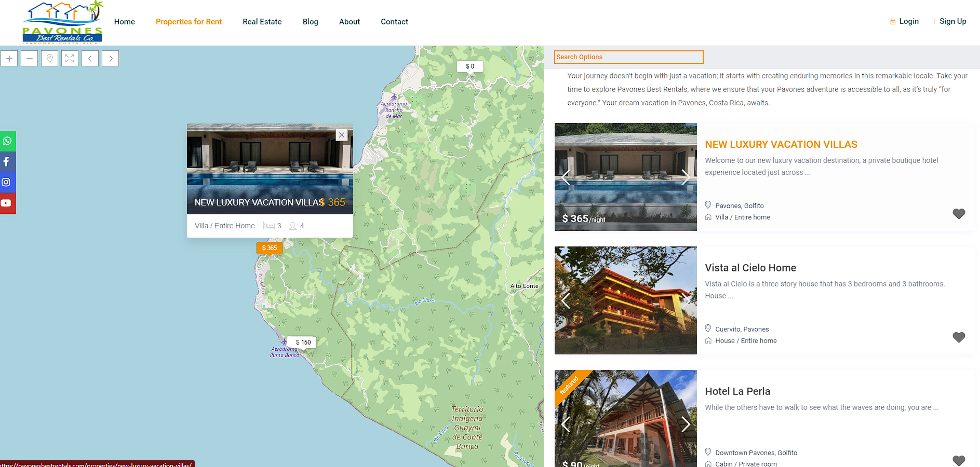Favorite Hotel La Perla with heart
The width and height of the screenshot is (980, 467).
pos(959,460)
